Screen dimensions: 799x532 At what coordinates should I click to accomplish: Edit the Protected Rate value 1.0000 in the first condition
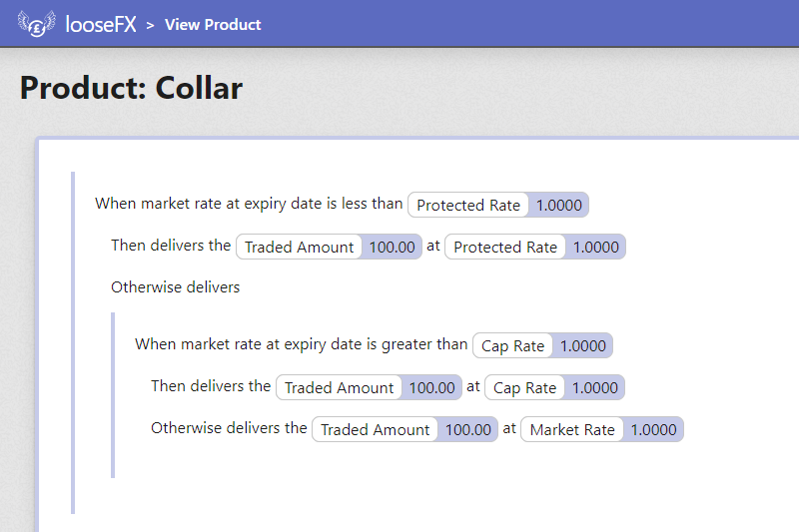[558, 205]
